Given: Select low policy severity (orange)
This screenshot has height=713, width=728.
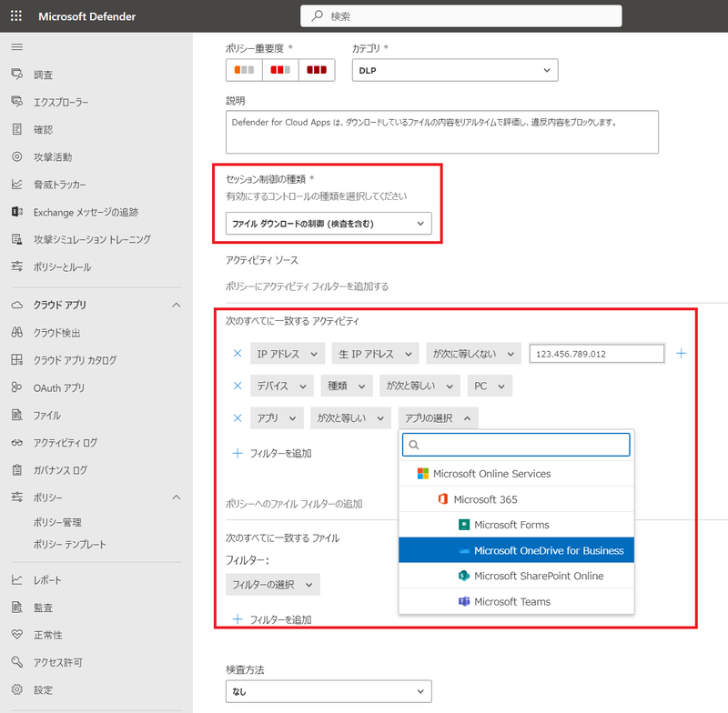Looking at the screenshot, I should tap(244, 70).
